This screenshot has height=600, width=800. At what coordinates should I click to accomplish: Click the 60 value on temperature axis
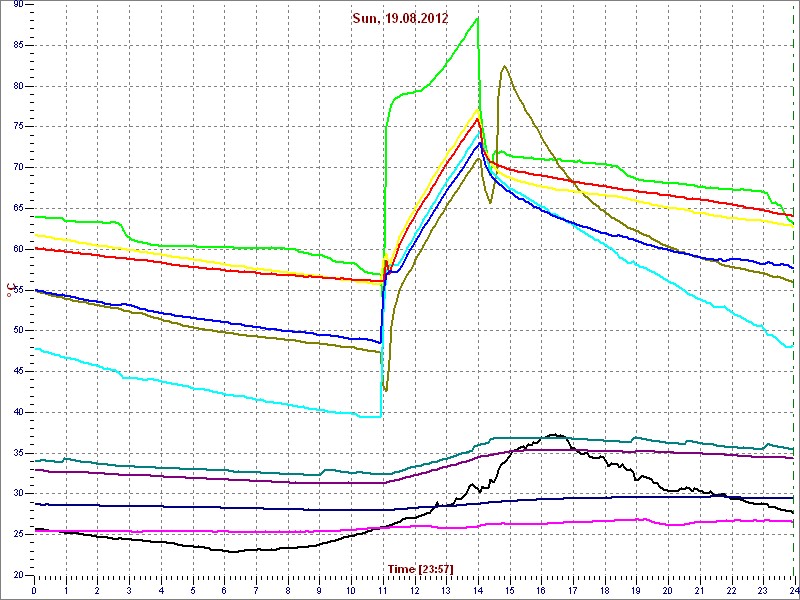(18, 249)
